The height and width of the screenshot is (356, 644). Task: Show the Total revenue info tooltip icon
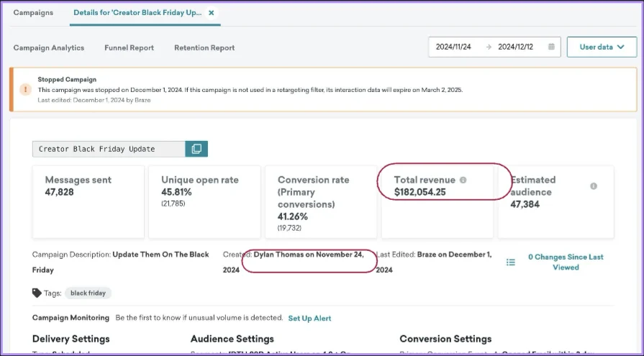(x=463, y=180)
